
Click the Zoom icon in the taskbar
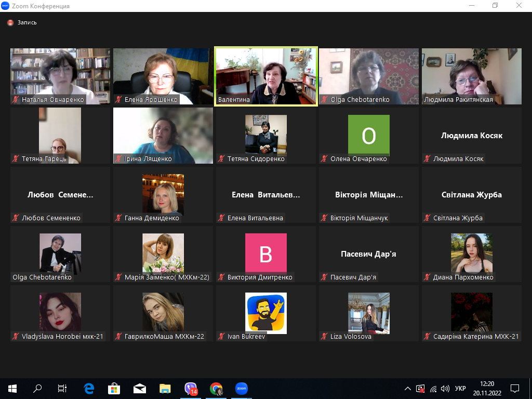[x=241, y=388]
